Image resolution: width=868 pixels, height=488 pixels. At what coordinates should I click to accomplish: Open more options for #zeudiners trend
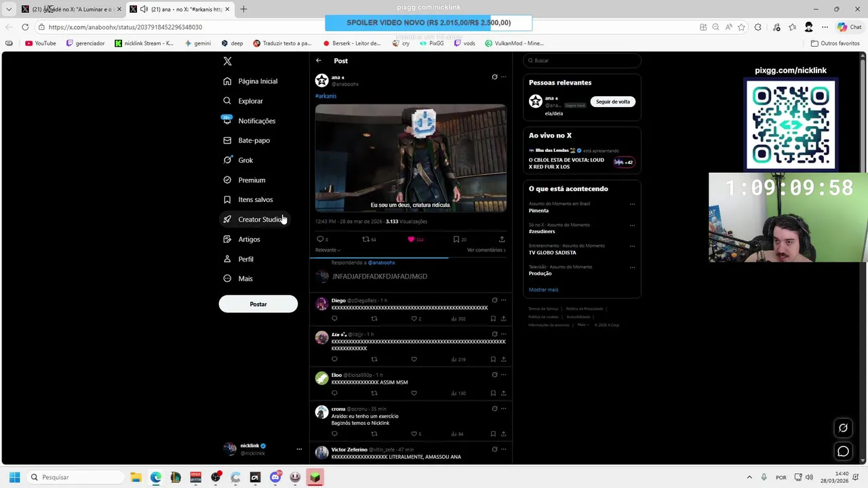(632, 225)
